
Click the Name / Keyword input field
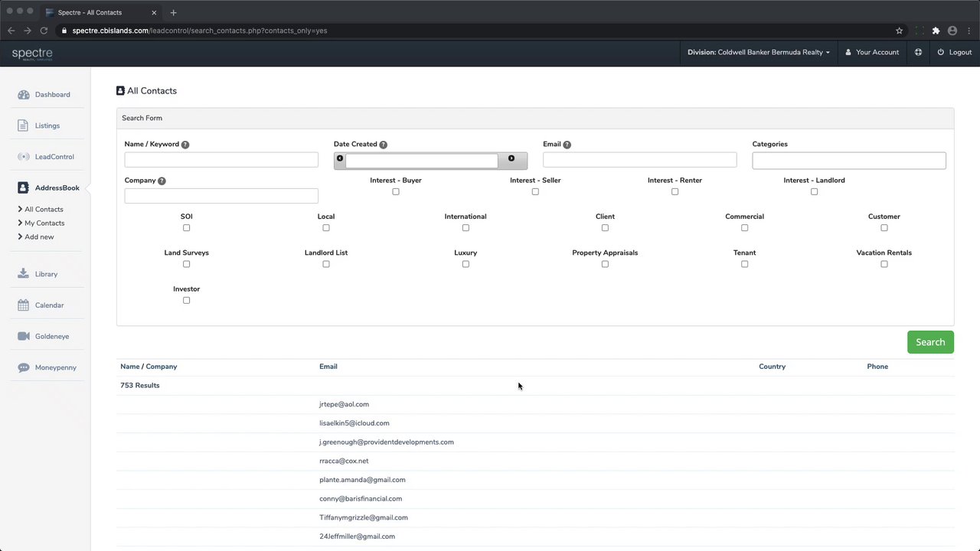pyautogui.click(x=221, y=159)
